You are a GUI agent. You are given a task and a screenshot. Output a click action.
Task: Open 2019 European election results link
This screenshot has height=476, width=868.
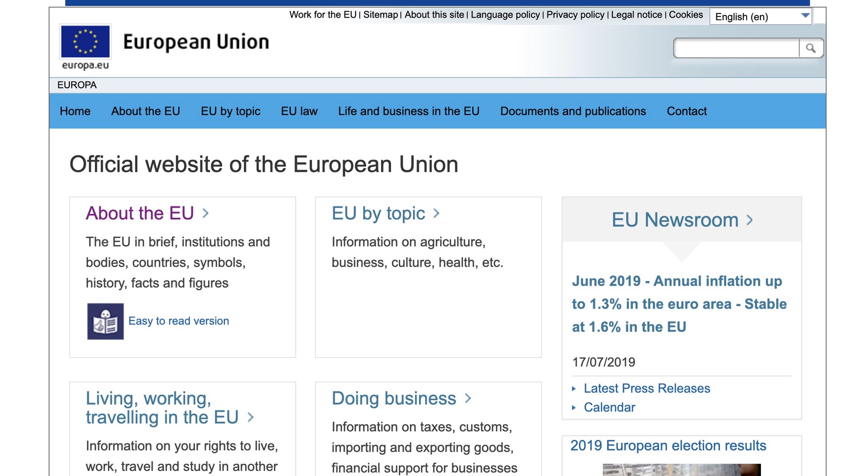668,445
